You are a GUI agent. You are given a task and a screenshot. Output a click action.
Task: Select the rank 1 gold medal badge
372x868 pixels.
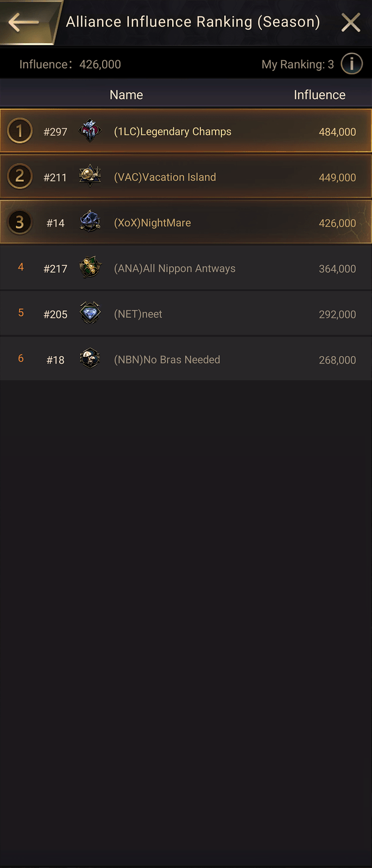(x=20, y=131)
